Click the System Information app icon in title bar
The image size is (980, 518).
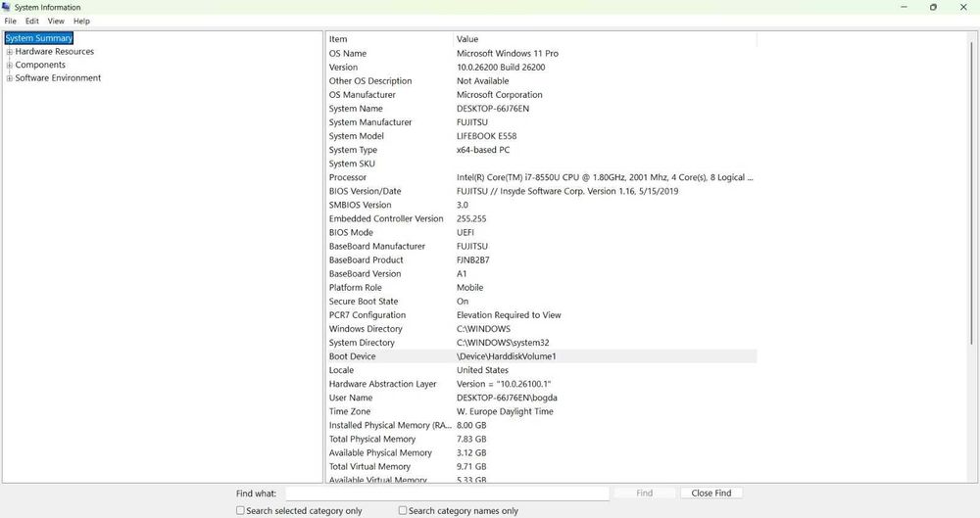[6, 7]
